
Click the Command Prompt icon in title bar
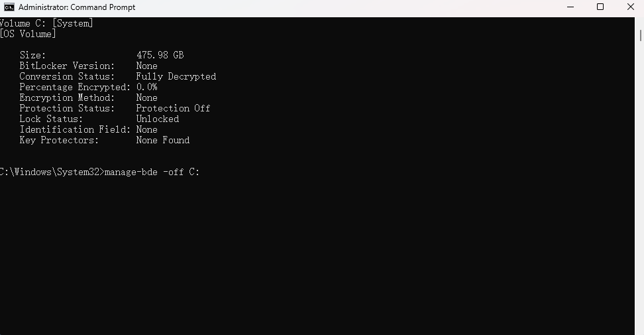click(x=9, y=7)
